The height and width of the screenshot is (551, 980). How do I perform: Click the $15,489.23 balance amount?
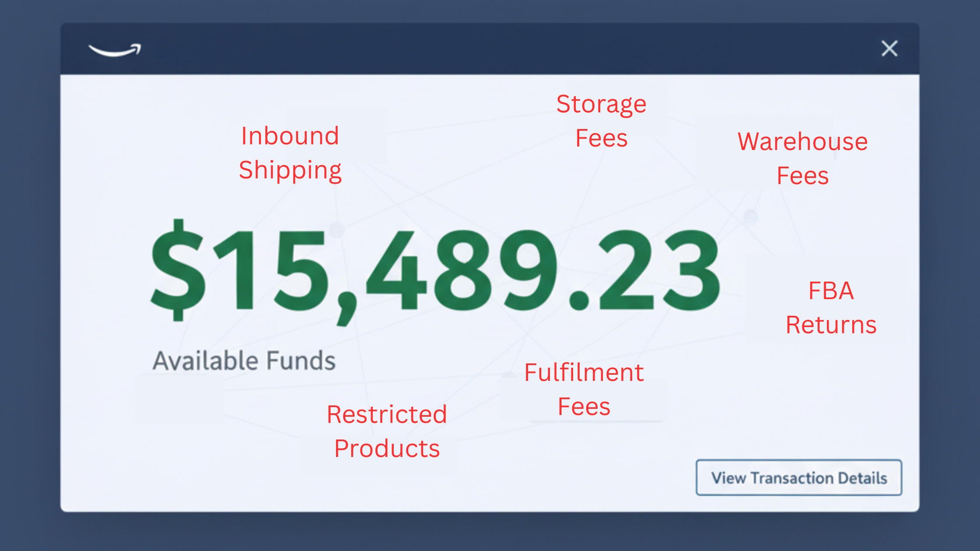click(435, 271)
